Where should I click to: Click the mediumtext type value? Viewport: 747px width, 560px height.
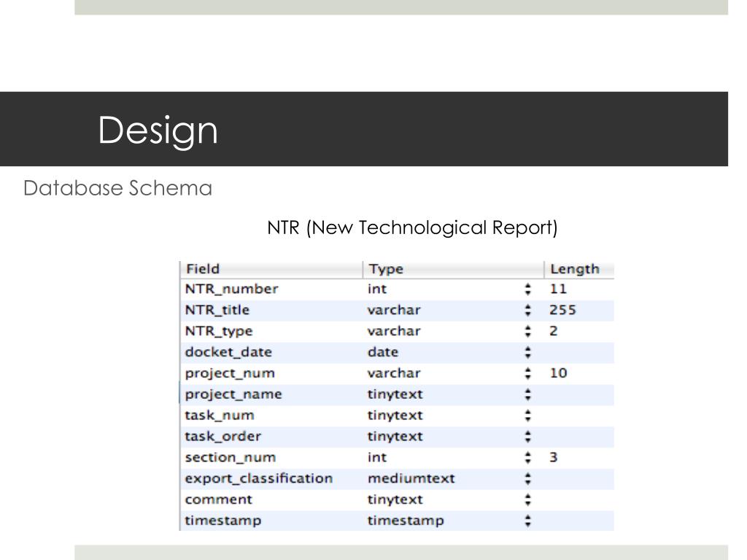pos(411,478)
